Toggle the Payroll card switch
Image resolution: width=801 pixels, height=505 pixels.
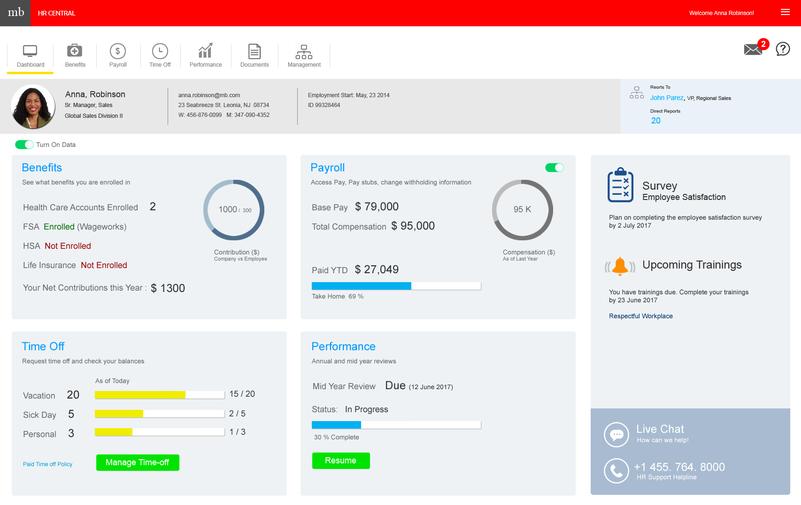pyautogui.click(x=554, y=167)
